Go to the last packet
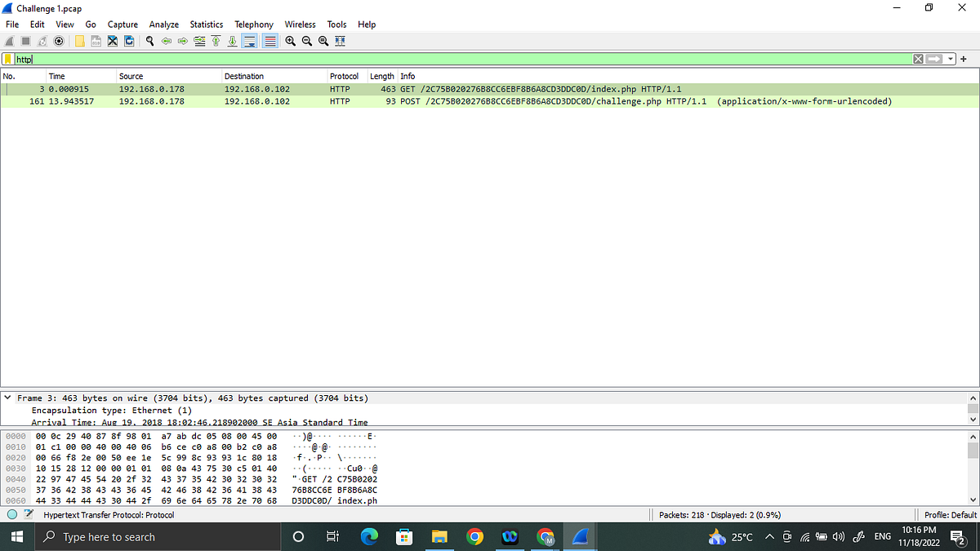 click(x=233, y=41)
